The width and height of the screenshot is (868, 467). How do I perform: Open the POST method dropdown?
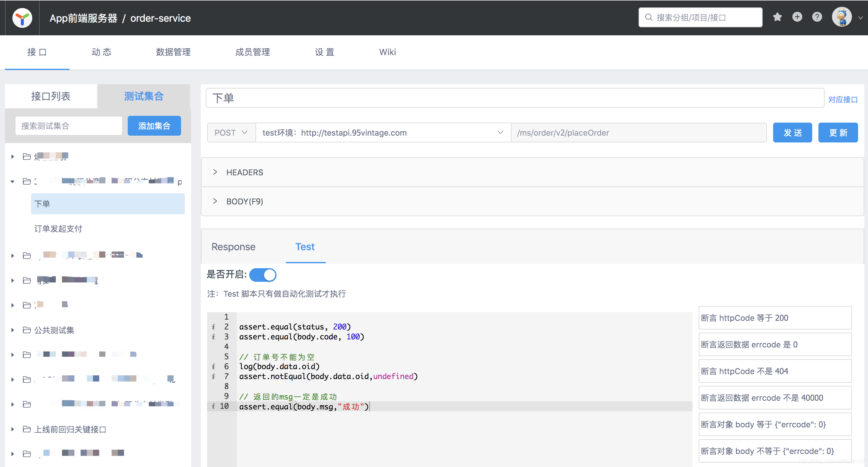[231, 133]
